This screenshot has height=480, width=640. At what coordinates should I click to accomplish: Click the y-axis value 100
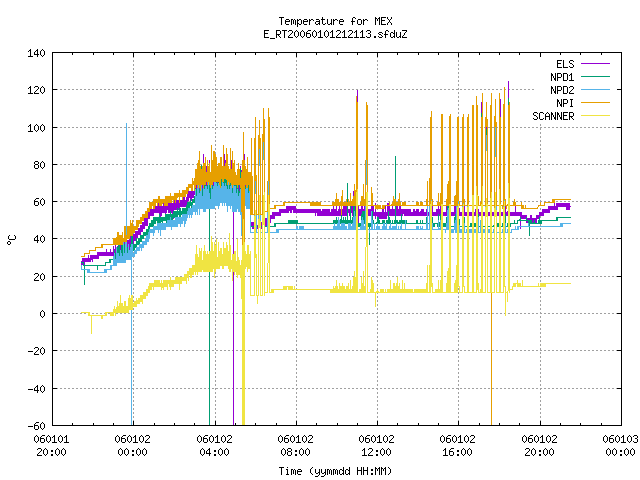[36, 128]
